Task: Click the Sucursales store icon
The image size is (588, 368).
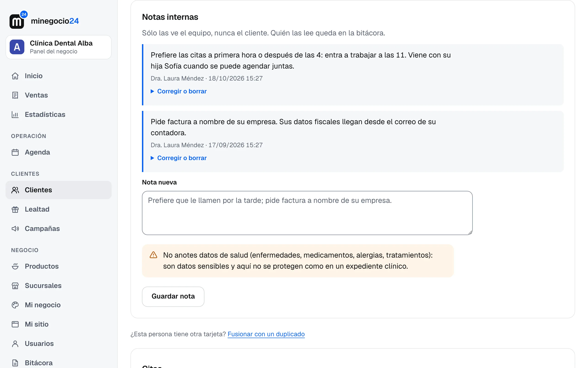Action: tap(15, 286)
